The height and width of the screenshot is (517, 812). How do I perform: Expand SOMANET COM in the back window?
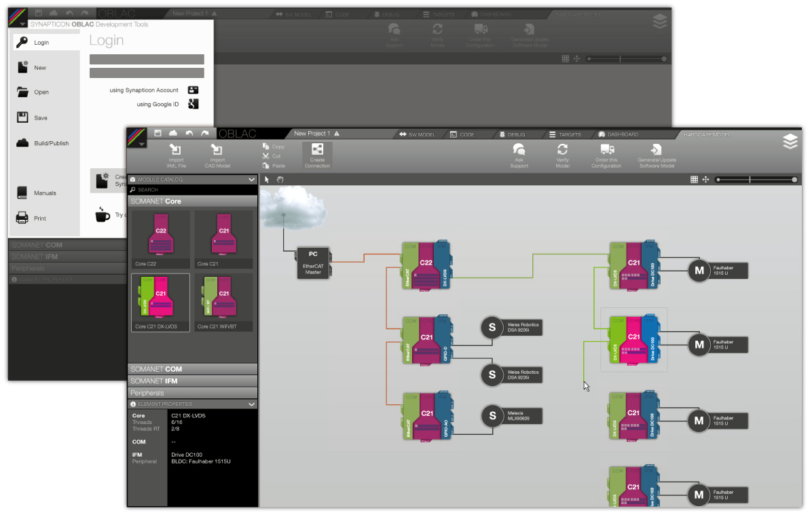coord(67,245)
